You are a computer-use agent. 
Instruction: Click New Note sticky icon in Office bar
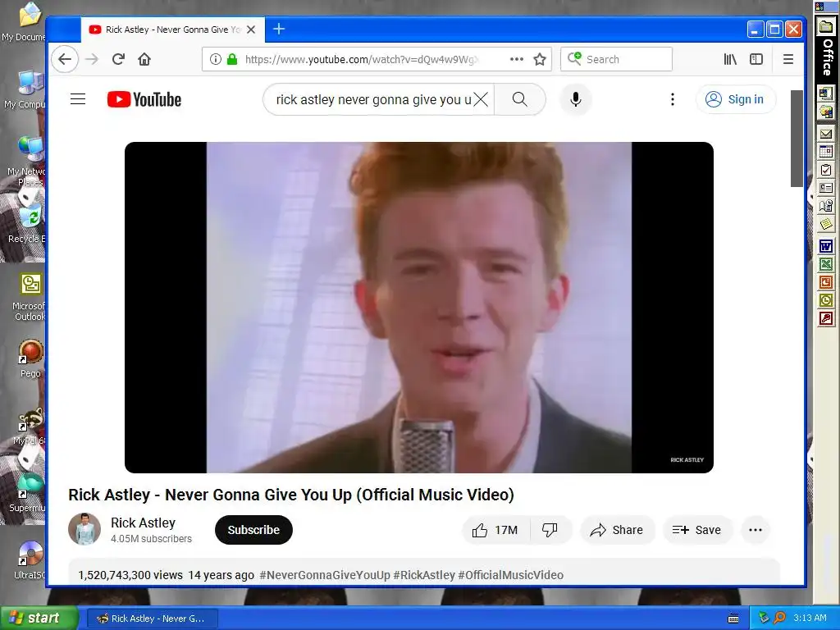(x=826, y=224)
